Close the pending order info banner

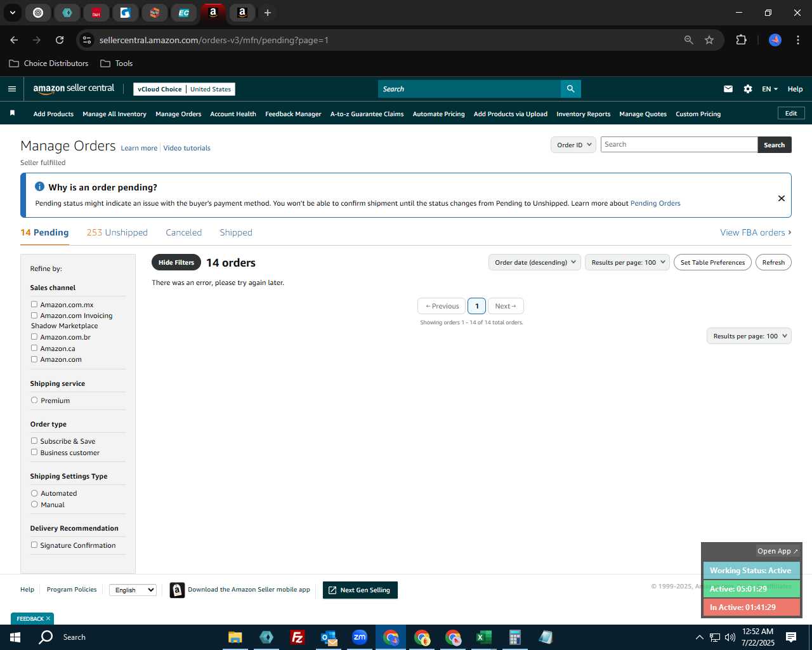pos(782,198)
